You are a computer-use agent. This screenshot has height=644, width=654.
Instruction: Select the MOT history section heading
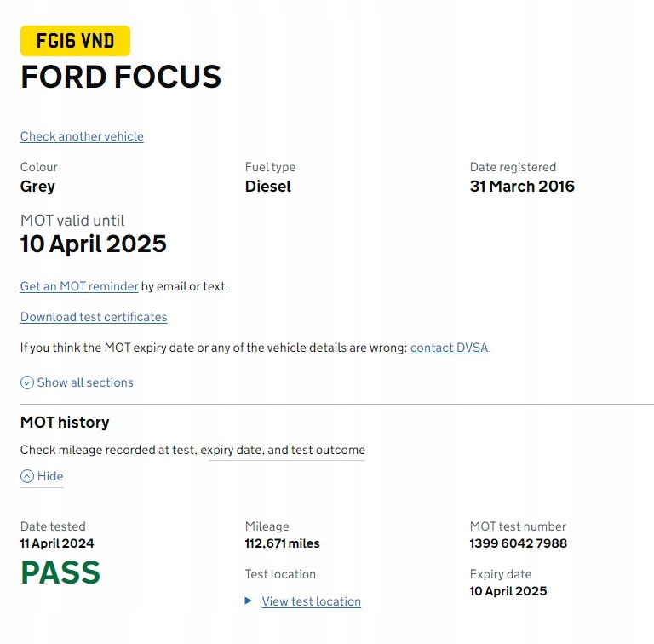[65, 422]
